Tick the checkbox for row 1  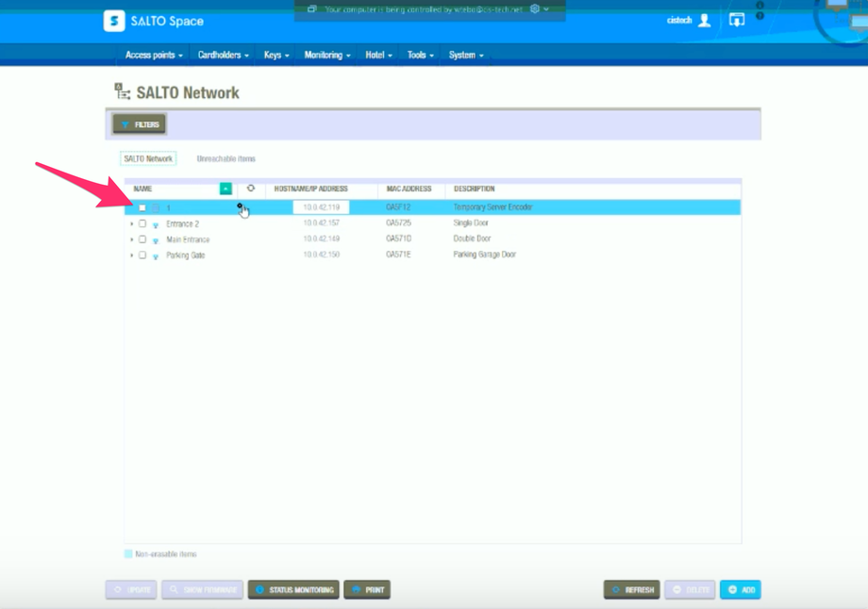(142, 208)
